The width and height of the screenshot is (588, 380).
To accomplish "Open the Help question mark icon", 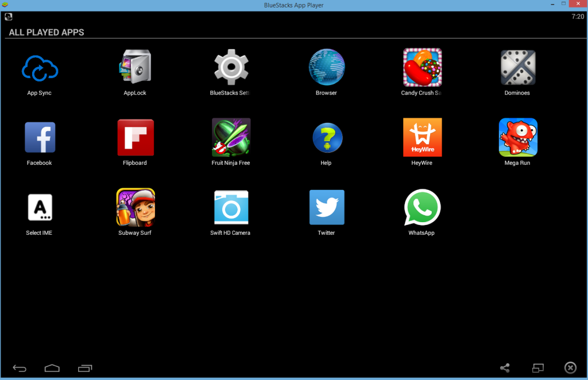I will (x=327, y=138).
